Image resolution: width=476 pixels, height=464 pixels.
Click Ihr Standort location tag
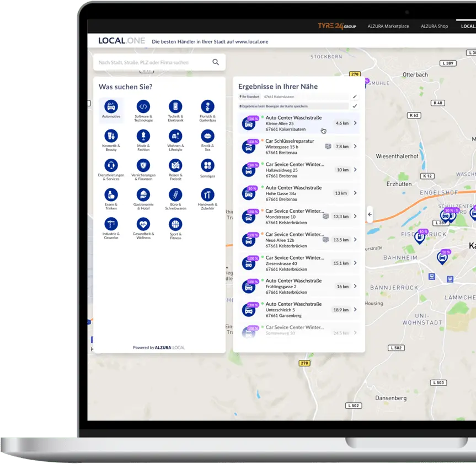tap(250, 97)
